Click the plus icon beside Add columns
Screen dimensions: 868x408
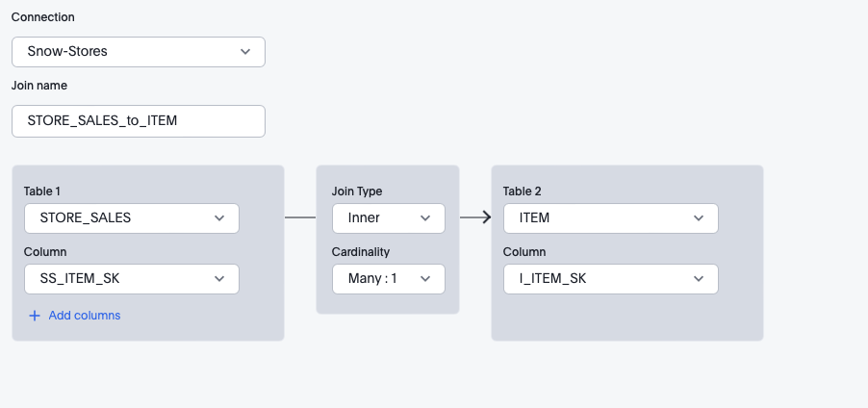(x=35, y=316)
